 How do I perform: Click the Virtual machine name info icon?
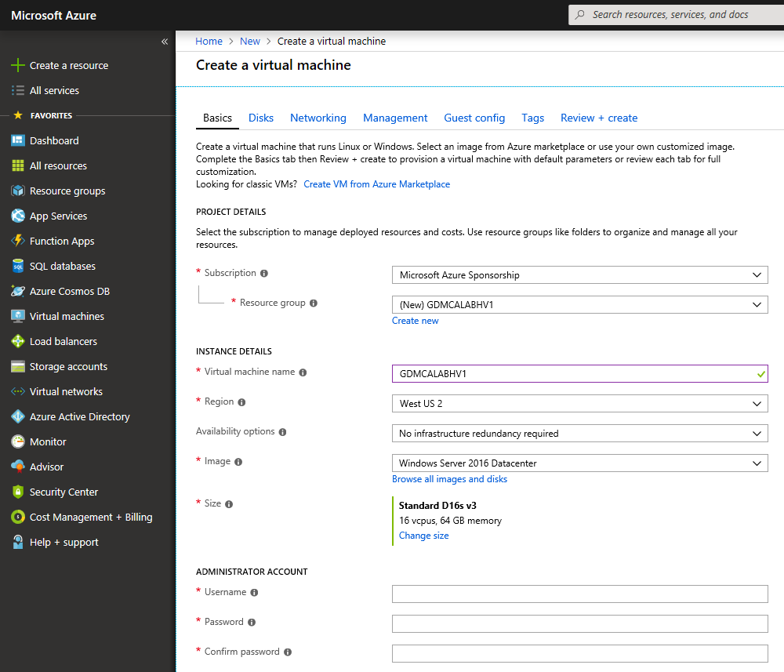tap(303, 372)
